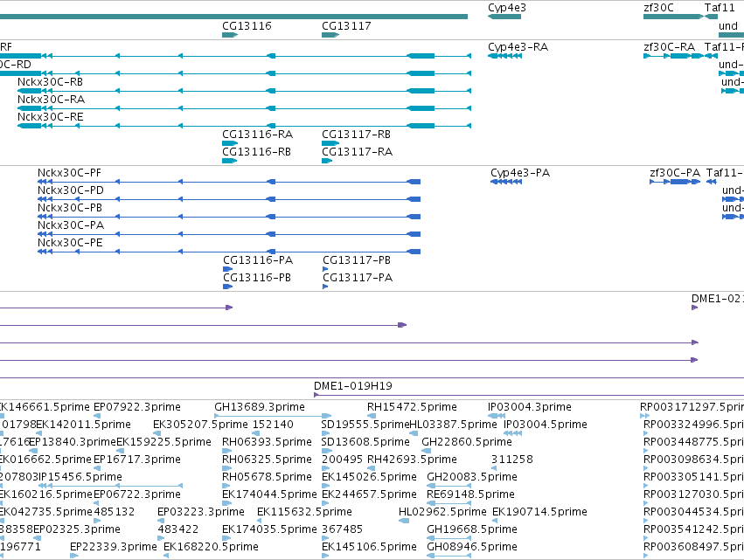This screenshot has width=744, height=560.
Task: Click protein label CG13117-PA
Action: [358, 279]
